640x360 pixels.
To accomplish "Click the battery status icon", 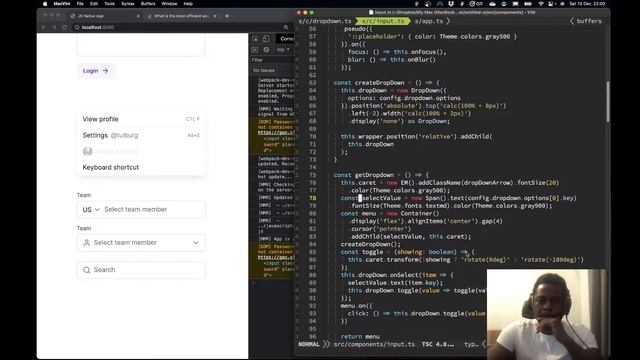I will pos(528,4).
